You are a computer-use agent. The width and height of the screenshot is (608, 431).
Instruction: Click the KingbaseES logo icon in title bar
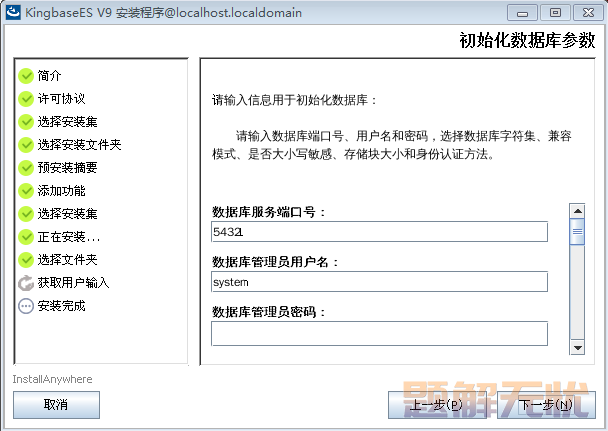pos(13,12)
